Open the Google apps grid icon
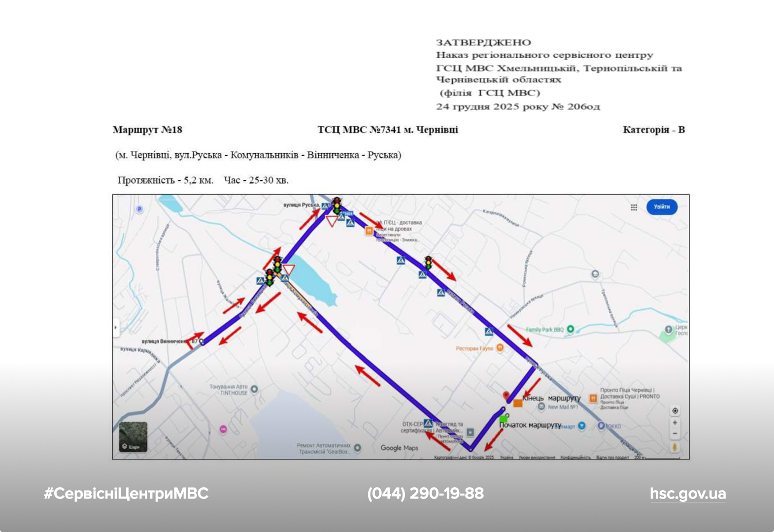 (634, 207)
